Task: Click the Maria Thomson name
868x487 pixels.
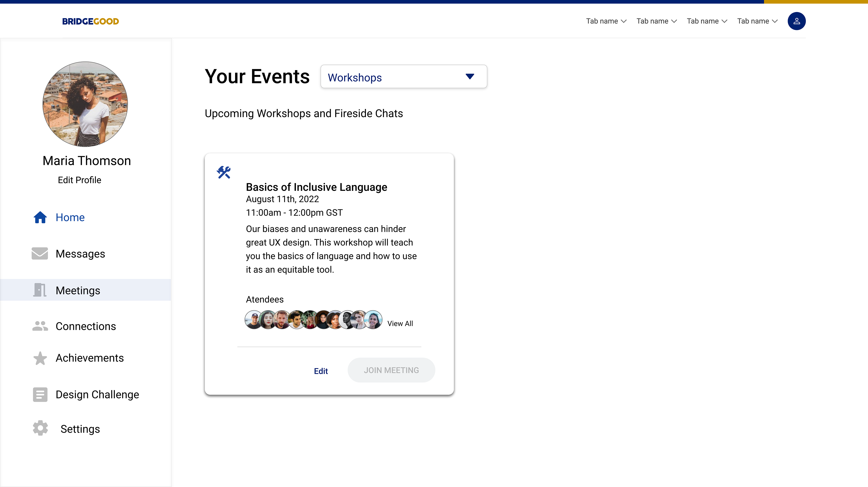Action: [x=87, y=161]
